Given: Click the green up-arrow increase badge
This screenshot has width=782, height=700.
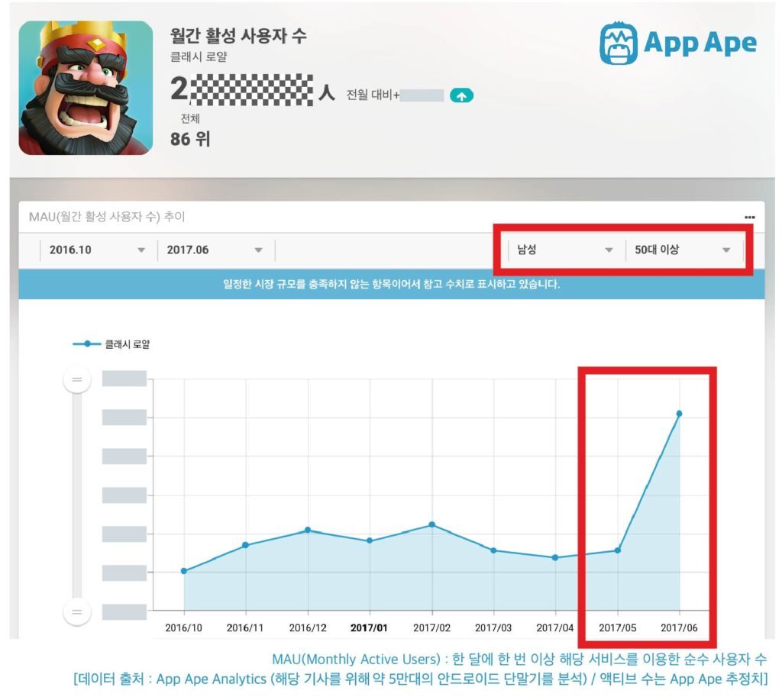Looking at the screenshot, I should click(x=461, y=95).
